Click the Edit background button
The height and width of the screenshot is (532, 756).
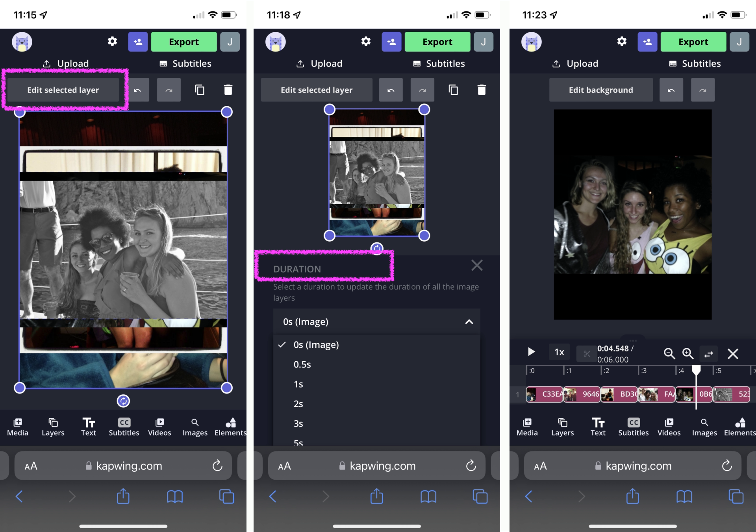click(601, 90)
